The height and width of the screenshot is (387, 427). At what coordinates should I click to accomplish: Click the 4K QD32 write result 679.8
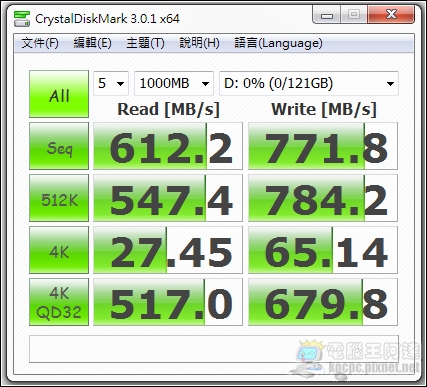point(323,302)
